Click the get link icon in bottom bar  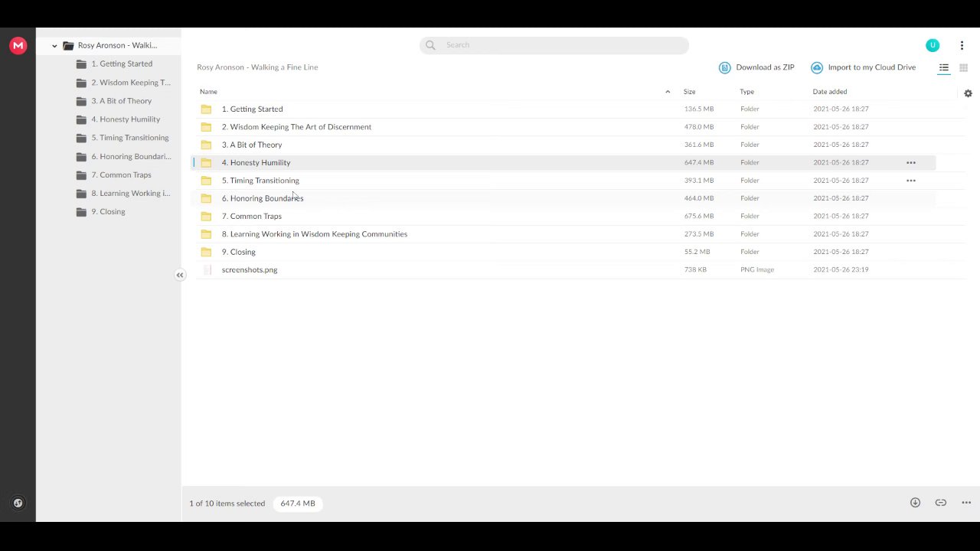(x=941, y=503)
